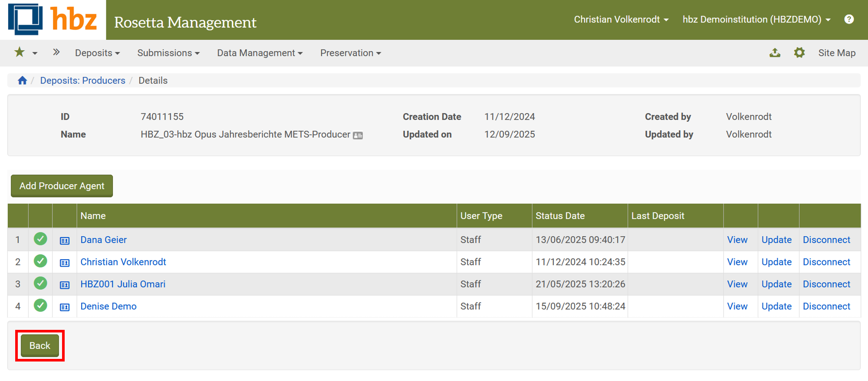The height and width of the screenshot is (381, 868).
Task: Click the contact card icon beside Denise Demo
Action: [x=65, y=307]
